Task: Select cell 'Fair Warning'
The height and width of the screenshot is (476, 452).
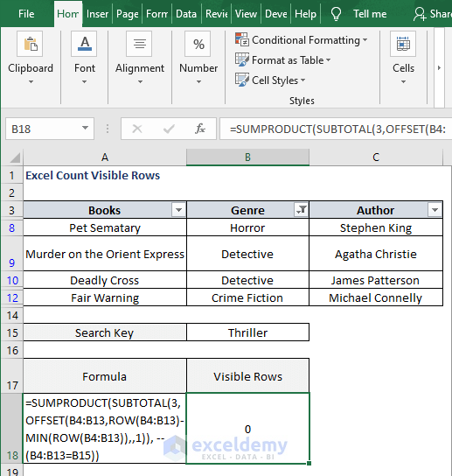Action: 105,297
